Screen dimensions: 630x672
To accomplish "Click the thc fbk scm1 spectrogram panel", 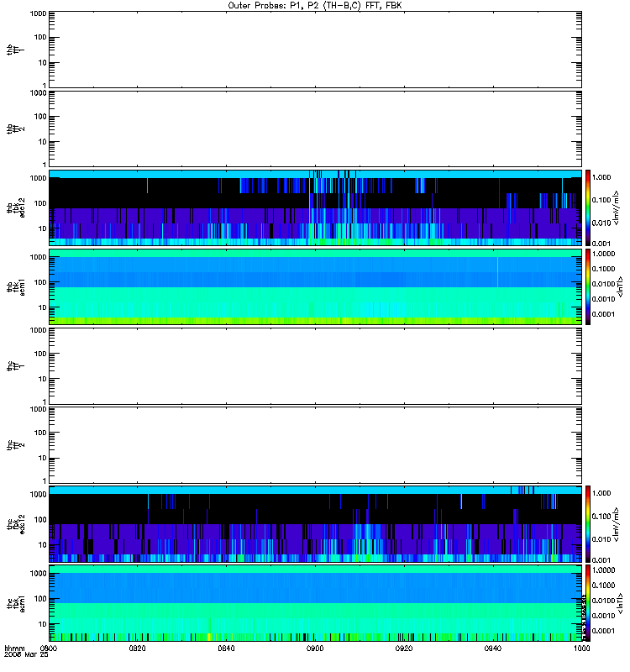I will (x=315, y=603).
